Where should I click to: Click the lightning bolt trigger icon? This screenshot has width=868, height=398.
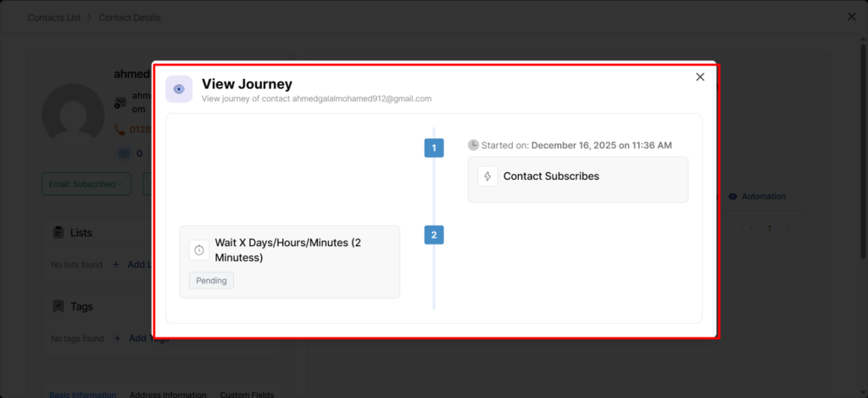[487, 177]
